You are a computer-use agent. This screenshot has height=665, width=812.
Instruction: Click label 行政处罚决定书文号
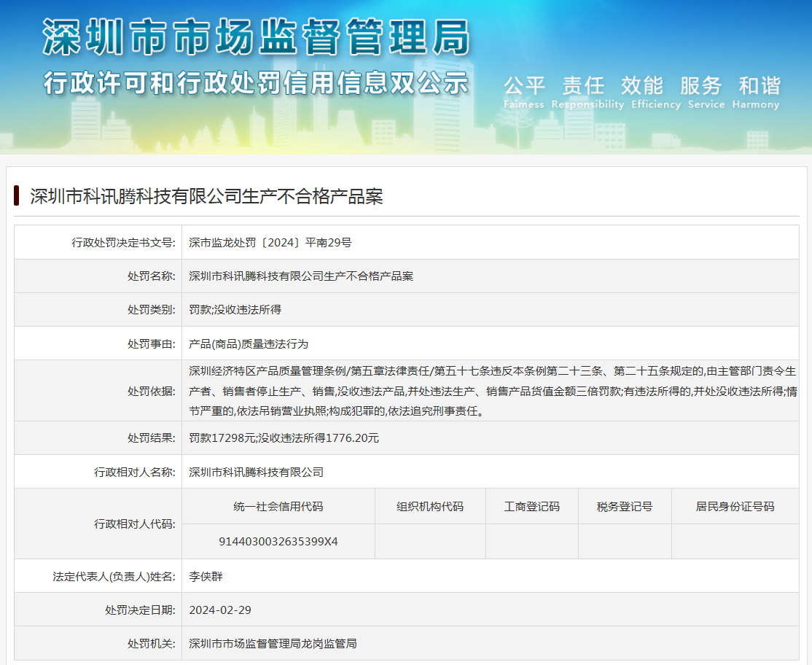point(123,242)
